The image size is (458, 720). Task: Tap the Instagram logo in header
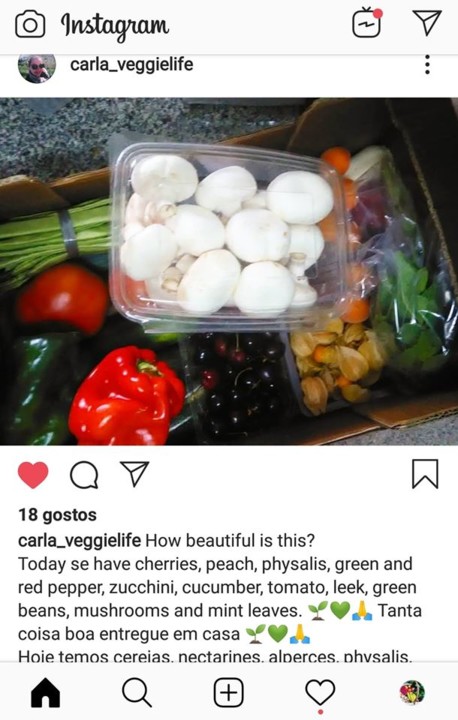click(x=115, y=26)
